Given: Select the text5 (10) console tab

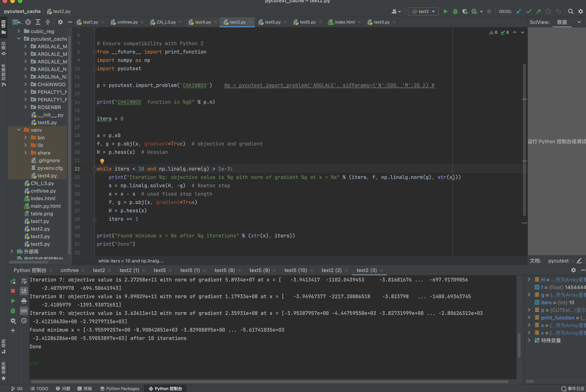Looking at the screenshot, I should pos(295,270).
